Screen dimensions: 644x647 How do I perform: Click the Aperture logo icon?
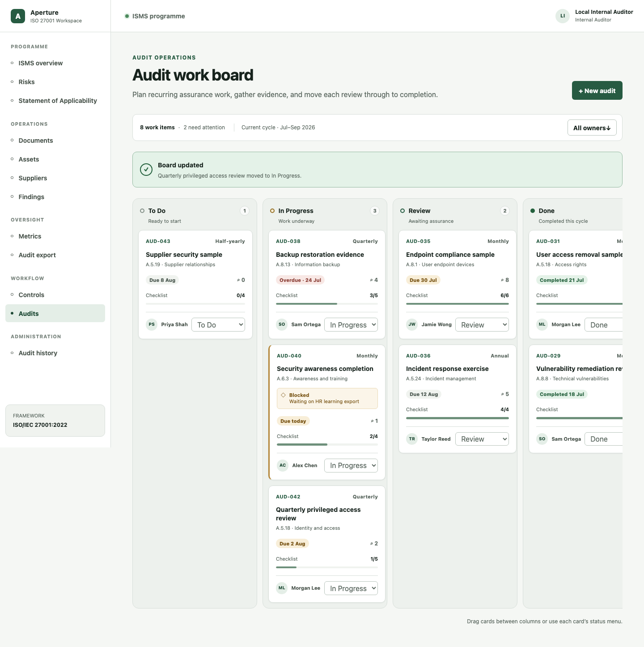coord(18,16)
